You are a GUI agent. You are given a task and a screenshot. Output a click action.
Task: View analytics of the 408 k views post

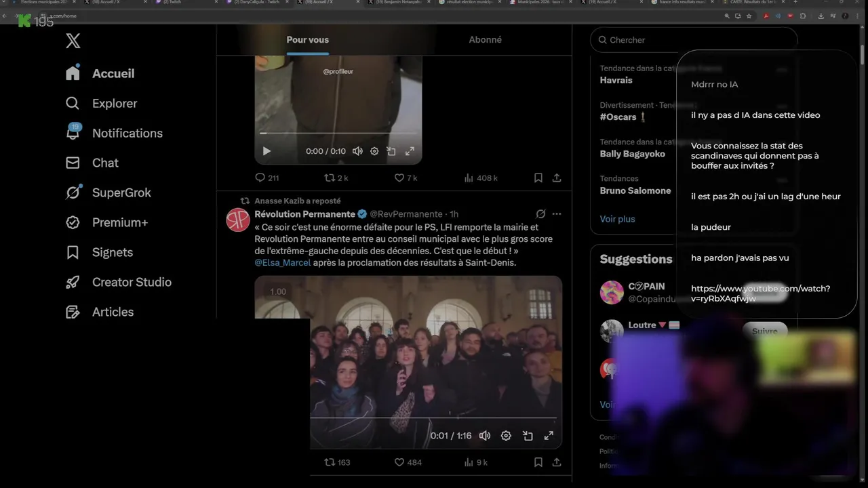[481, 178]
